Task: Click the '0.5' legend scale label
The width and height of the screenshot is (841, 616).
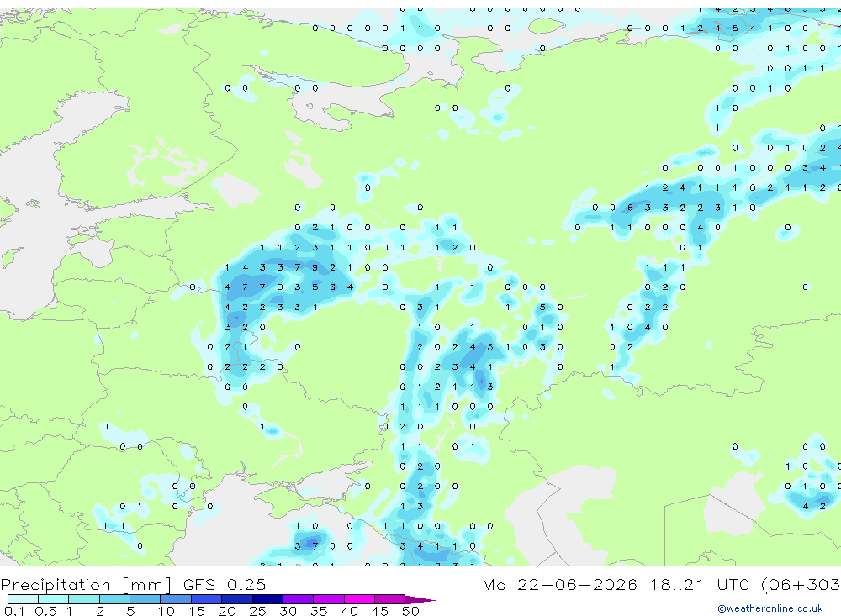Action: [x=45, y=611]
